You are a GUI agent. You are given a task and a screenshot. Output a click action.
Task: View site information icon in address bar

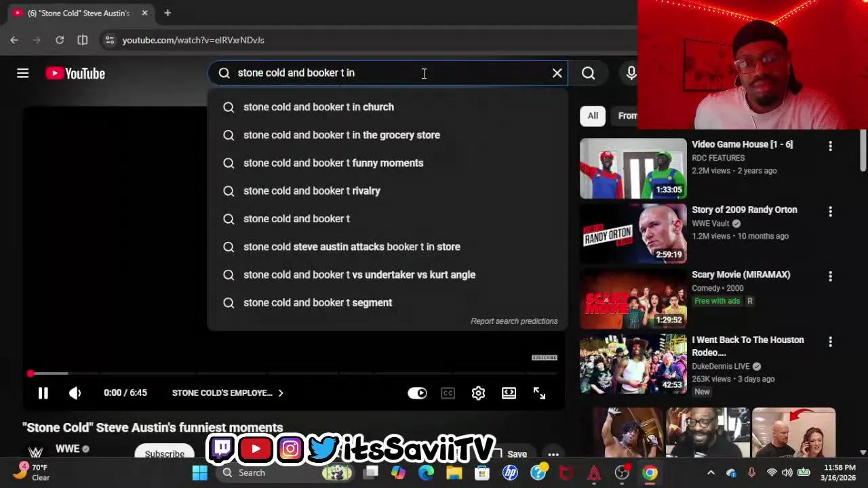(x=110, y=40)
